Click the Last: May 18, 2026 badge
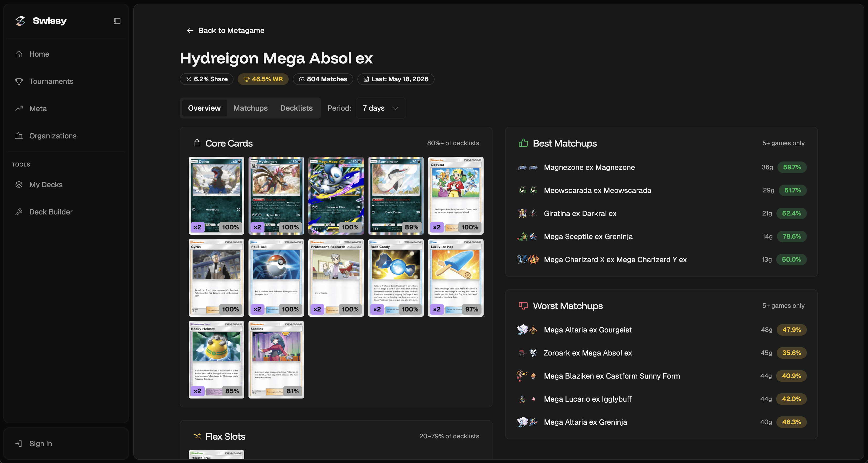868x463 pixels. 396,79
